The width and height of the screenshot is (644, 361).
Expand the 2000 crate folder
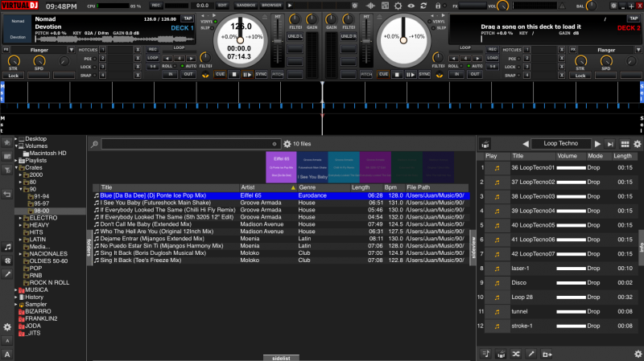coord(21,175)
